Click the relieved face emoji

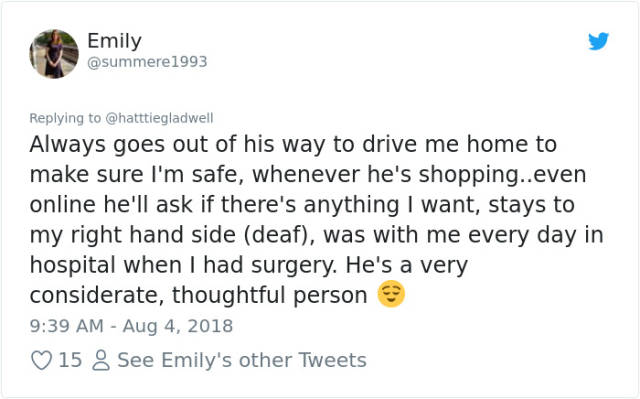pos(391,294)
